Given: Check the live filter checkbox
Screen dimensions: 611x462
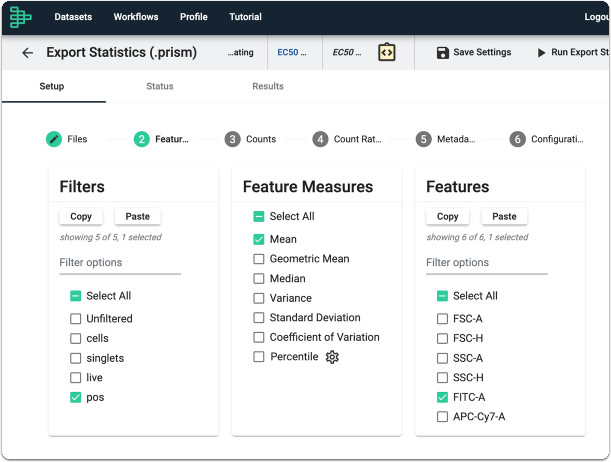Looking at the screenshot, I should coord(75,377).
